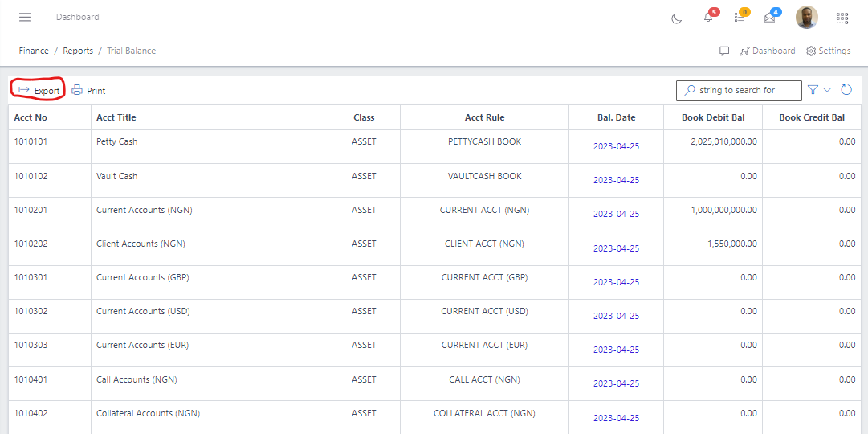Viewport: 868px width, 434px height.
Task: Open Client Accounts (NGN) date link
Action: point(616,248)
